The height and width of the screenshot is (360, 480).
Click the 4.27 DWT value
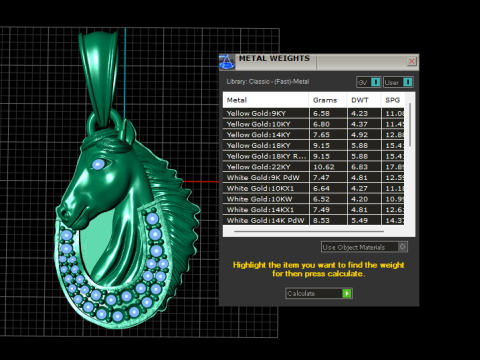359,188
